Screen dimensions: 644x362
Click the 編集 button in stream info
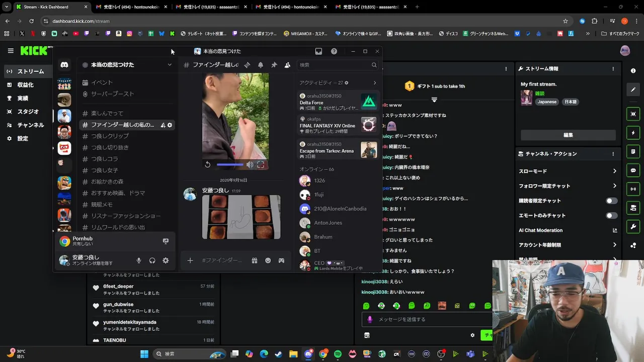568,135
